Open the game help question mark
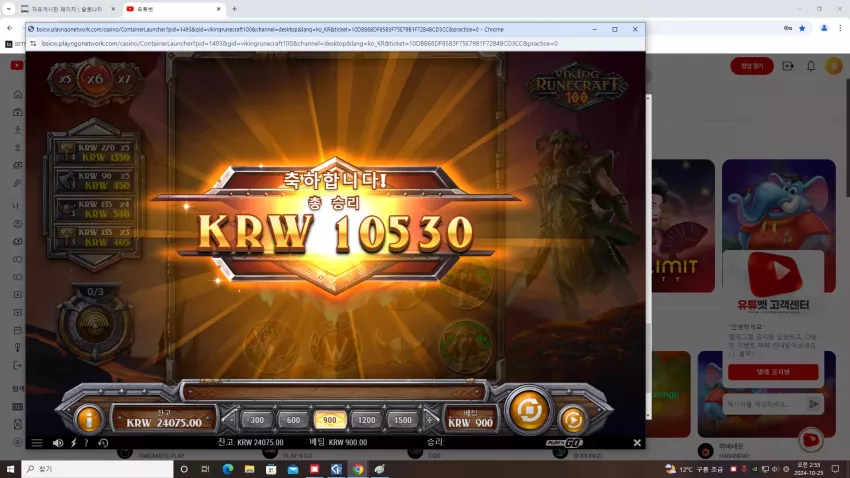The image size is (850, 478). pos(86,443)
